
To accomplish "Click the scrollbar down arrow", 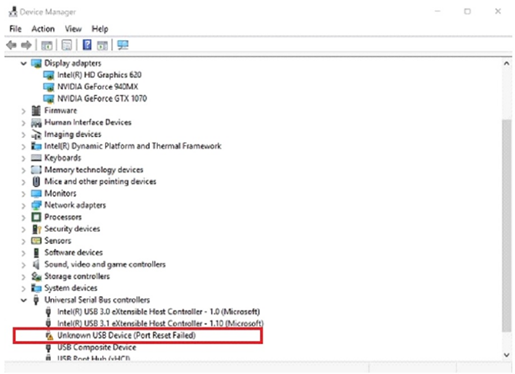I will click(x=506, y=355).
